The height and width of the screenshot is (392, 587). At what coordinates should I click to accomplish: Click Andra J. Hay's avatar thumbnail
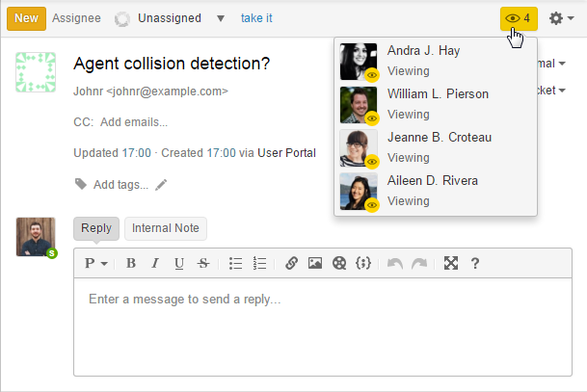click(x=359, y=62)
